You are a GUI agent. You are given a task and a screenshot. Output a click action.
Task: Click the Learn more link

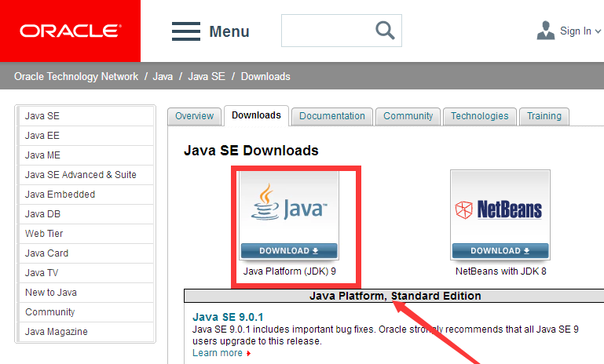[x=218, y=353]
